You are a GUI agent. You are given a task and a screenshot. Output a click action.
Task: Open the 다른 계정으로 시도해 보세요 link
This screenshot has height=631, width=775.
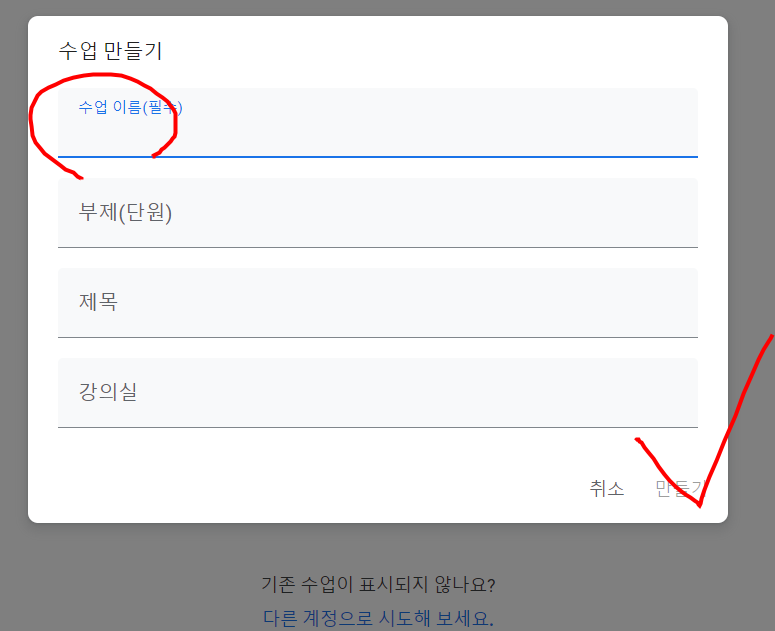378,618
